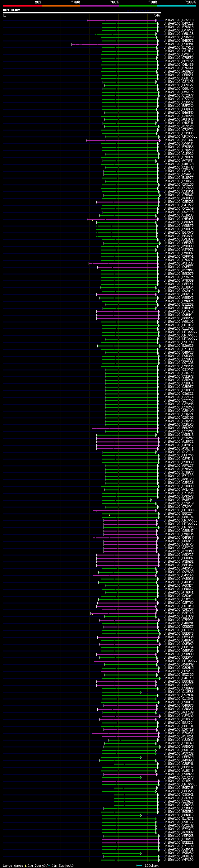This screenshot has height=868, width=199.
Task: Open hit UniRef100_B7GK41
Action: click(x=178, y=68)
